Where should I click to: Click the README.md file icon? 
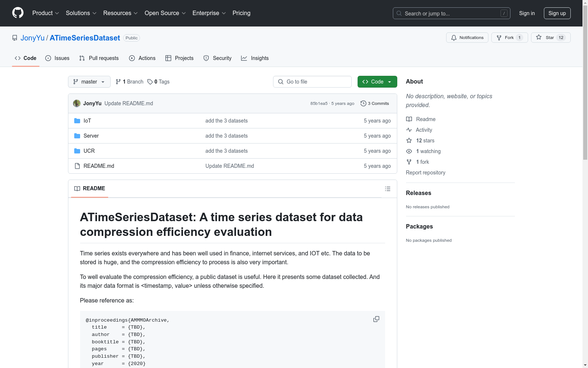77,166
